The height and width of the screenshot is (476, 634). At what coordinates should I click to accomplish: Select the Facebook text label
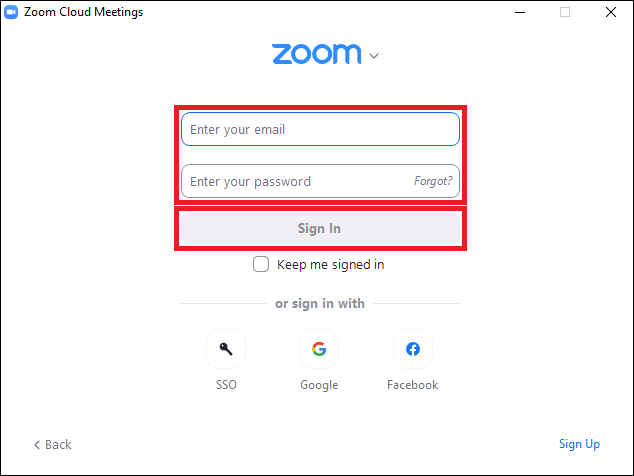tap(412, 385)
